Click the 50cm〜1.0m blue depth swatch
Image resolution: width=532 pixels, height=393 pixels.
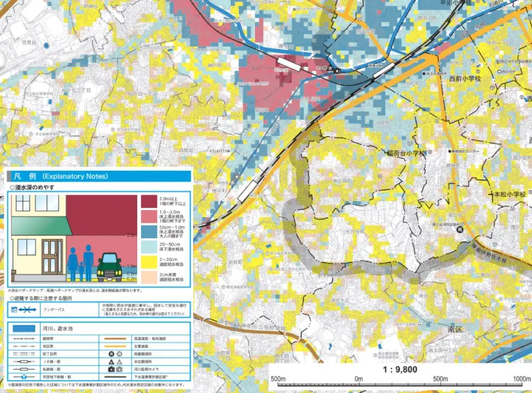coord(147,230)
